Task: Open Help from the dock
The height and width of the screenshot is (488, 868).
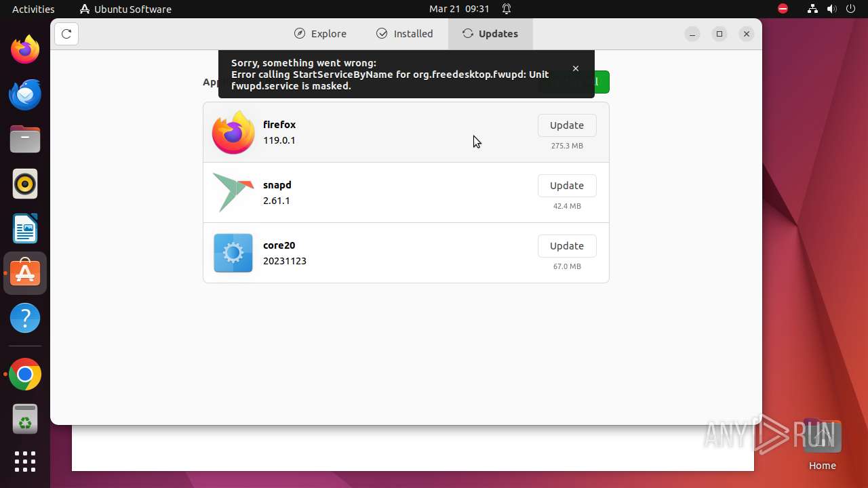Action: [25, 318]
